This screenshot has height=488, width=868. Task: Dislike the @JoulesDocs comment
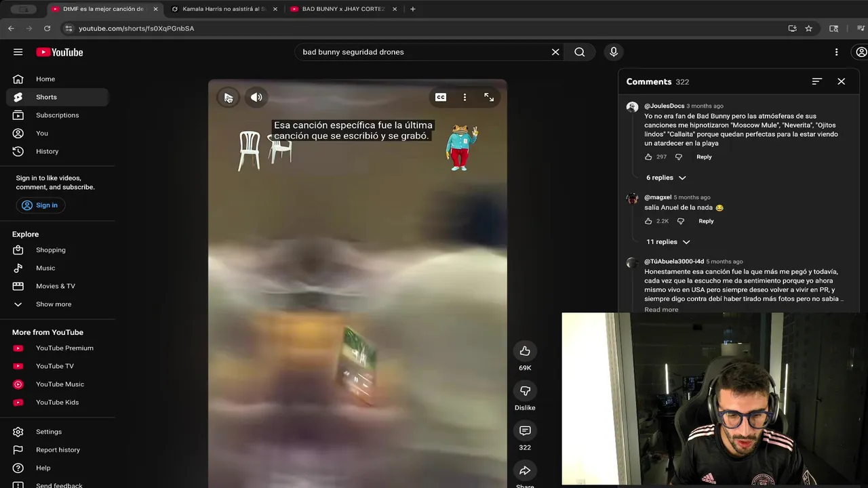click(x=679, y=157)
